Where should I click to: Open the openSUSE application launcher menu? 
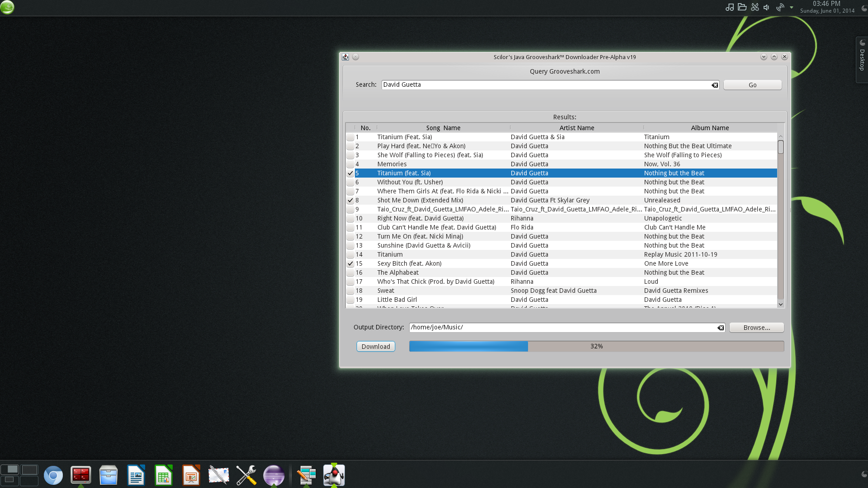[7, 7]
